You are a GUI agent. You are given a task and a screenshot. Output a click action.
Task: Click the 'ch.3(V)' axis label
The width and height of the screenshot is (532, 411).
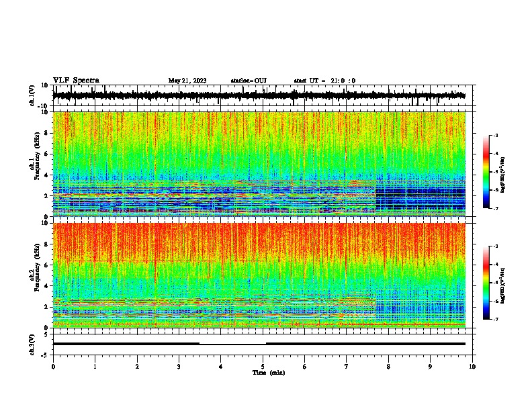point(32,345)
